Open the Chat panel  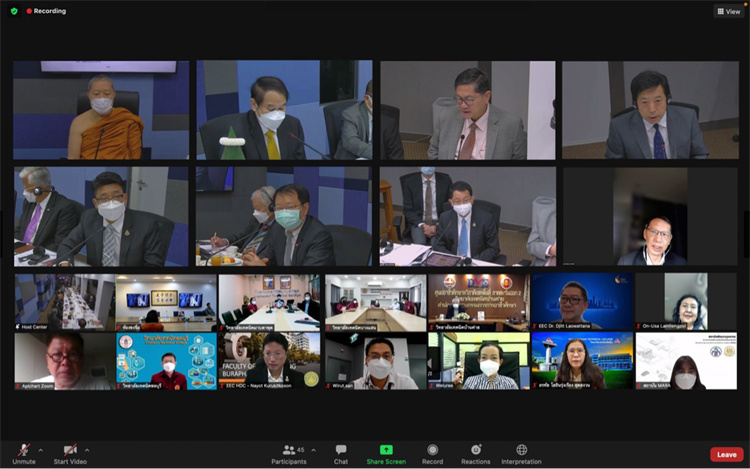tap(341, 451)
